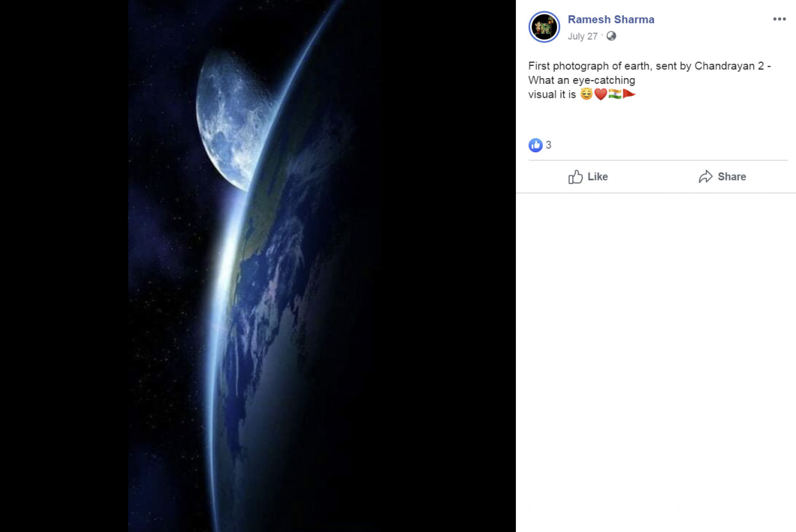This screenshot has height=532, width=796.
Task: Click the blue like reaction badge
Action: 535,145
